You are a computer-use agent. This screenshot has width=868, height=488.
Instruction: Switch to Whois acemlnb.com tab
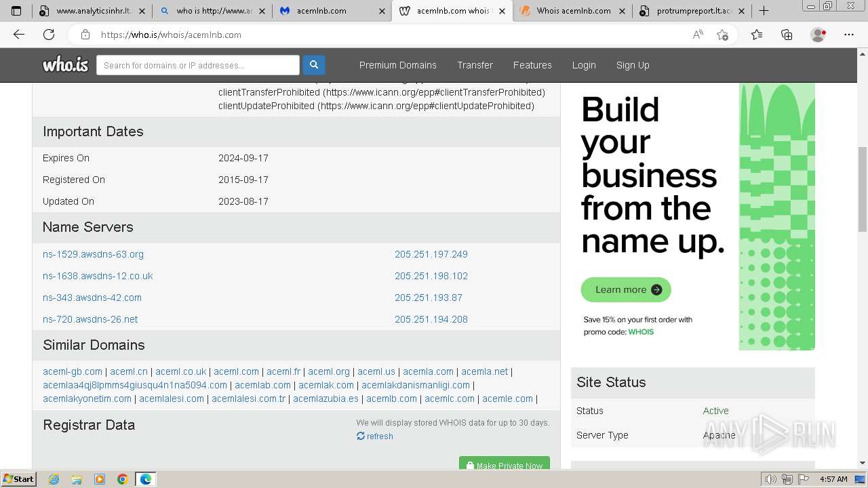point(572,11)
